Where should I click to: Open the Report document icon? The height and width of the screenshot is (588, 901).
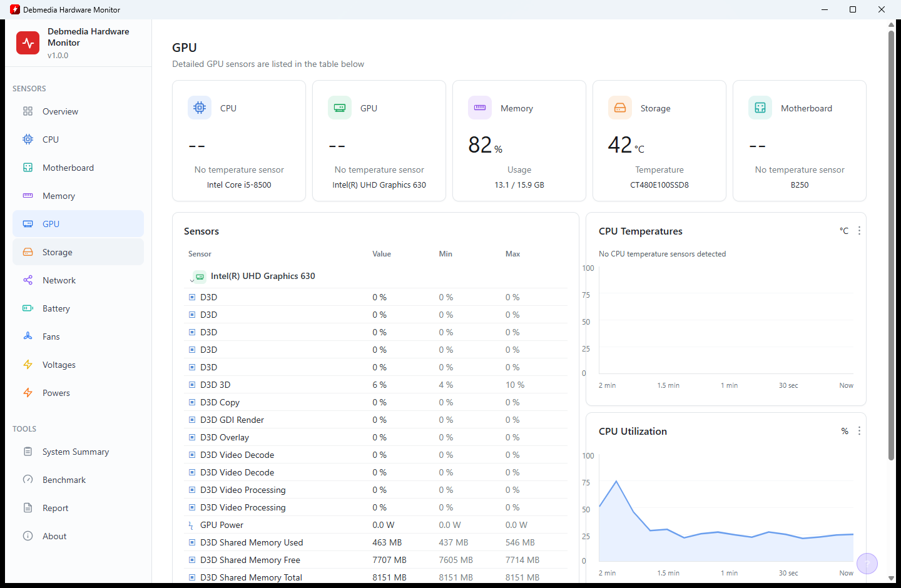tap(28, 508)
